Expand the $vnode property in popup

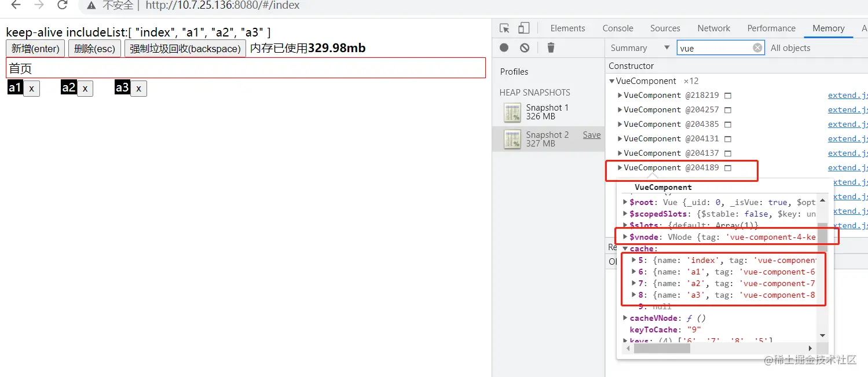(625, 237)
